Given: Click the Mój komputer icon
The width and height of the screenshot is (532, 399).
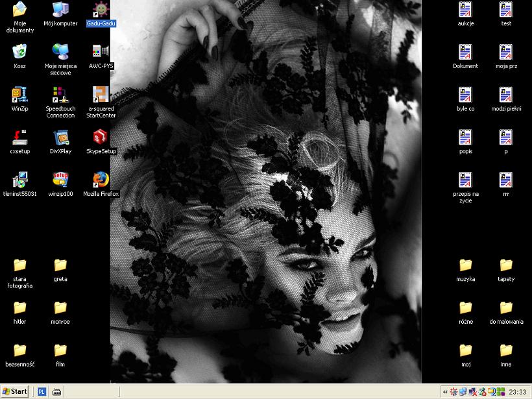Looking at the screenshot, I should [x=60, y=10].
